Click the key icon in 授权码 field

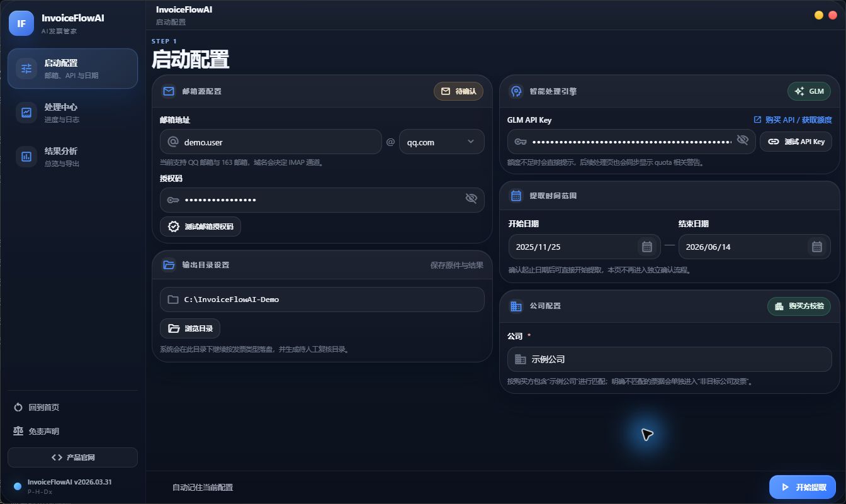coord(173,200)
